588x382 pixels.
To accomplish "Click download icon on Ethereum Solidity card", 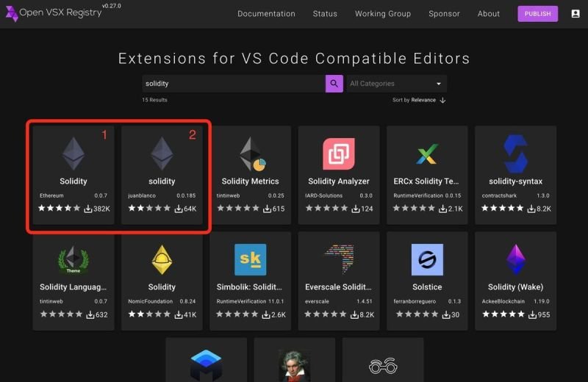I will pyautogui.click(x=87, y=209).
